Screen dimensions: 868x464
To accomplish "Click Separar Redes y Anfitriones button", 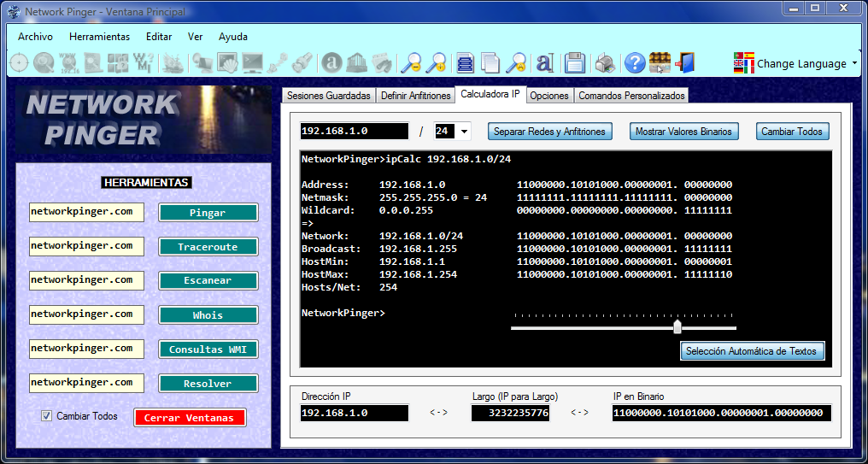I will click(549, 132).
